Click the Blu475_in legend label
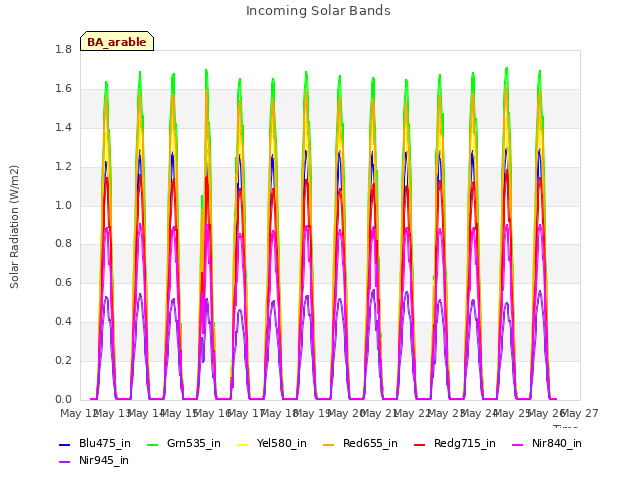 click(105, 443)
